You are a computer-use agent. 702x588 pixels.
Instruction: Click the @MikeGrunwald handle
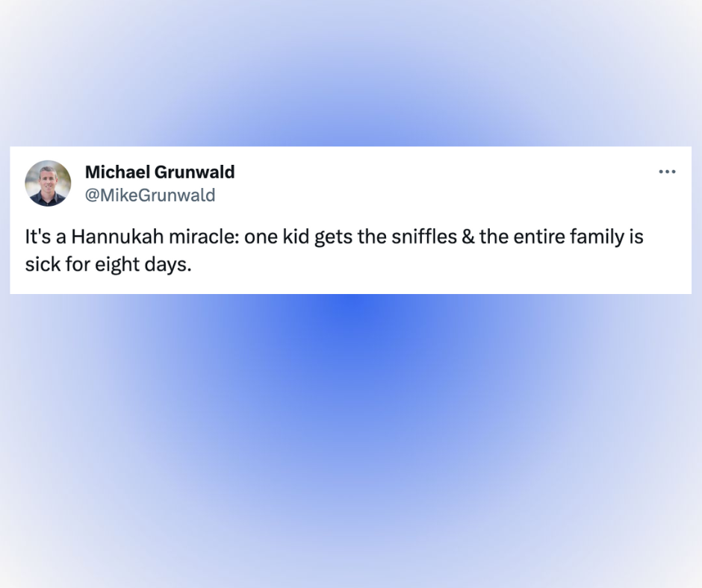pos(150,196)
